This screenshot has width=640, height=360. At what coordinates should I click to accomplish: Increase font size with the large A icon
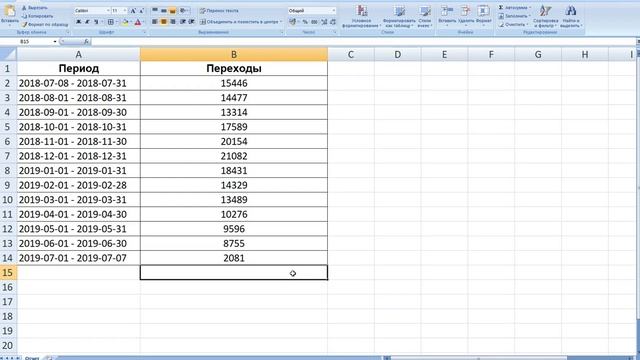point(133,11)
